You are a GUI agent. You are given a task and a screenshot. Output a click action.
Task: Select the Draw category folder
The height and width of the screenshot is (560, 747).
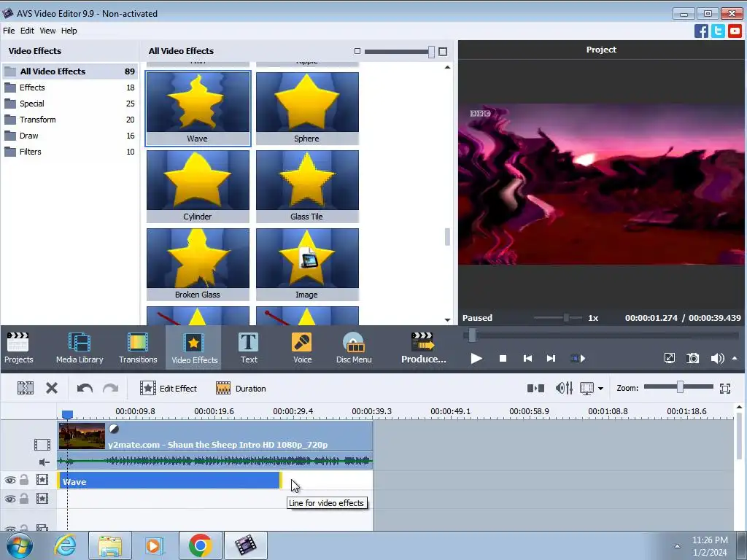70,136
